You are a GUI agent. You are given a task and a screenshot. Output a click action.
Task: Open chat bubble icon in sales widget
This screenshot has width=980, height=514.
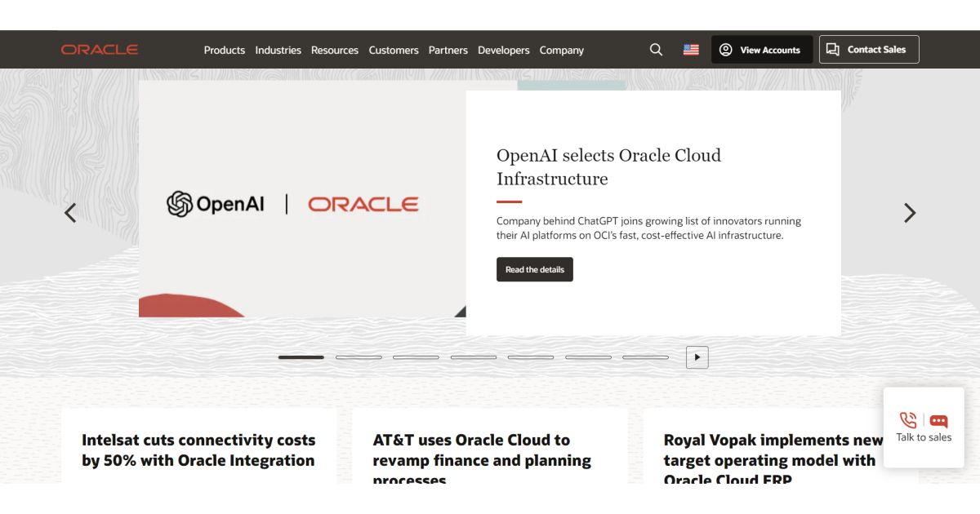[x=939, y=421]
